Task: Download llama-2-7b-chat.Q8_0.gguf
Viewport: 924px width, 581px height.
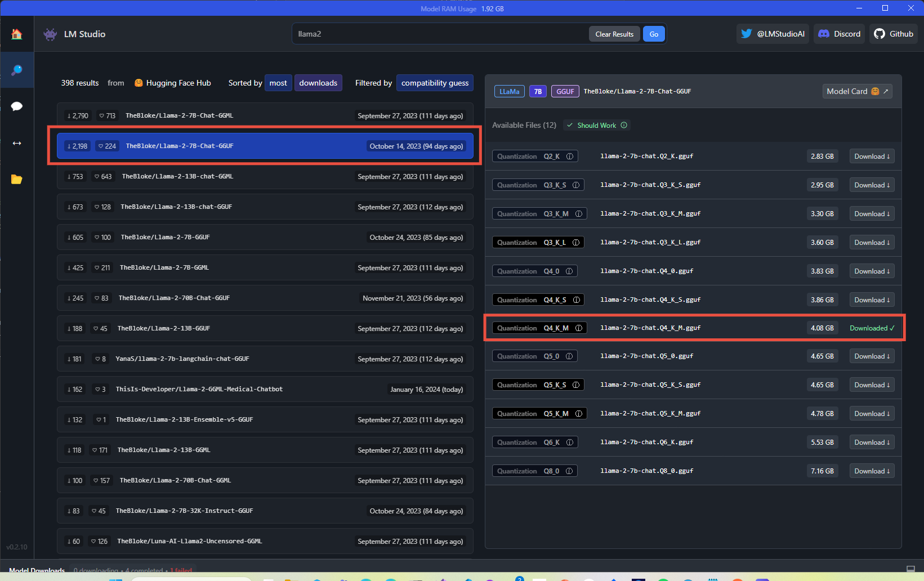Action: tap(872, 471)
